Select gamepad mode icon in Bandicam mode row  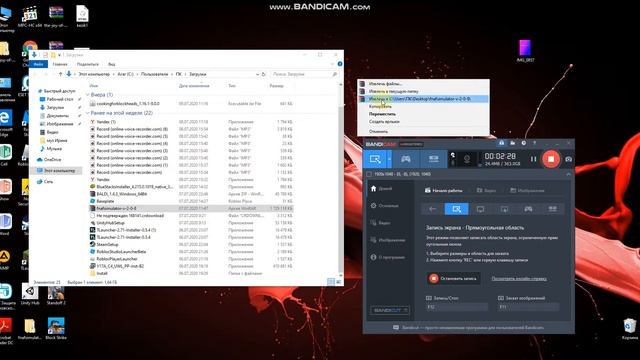(x=528, y=209)
